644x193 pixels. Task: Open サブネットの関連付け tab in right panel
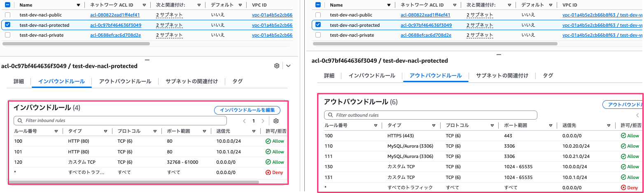[x=502, y=75]
